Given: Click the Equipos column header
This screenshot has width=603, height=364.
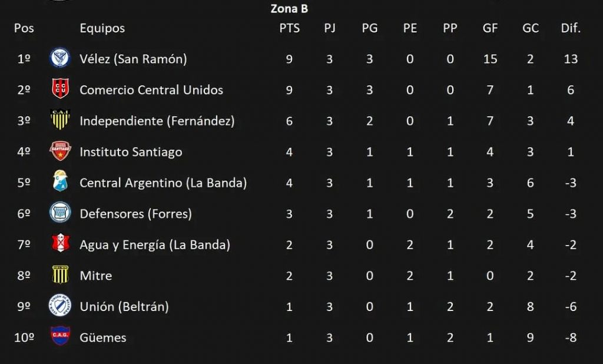Looking at the screenshot, I should pos(102,28).
